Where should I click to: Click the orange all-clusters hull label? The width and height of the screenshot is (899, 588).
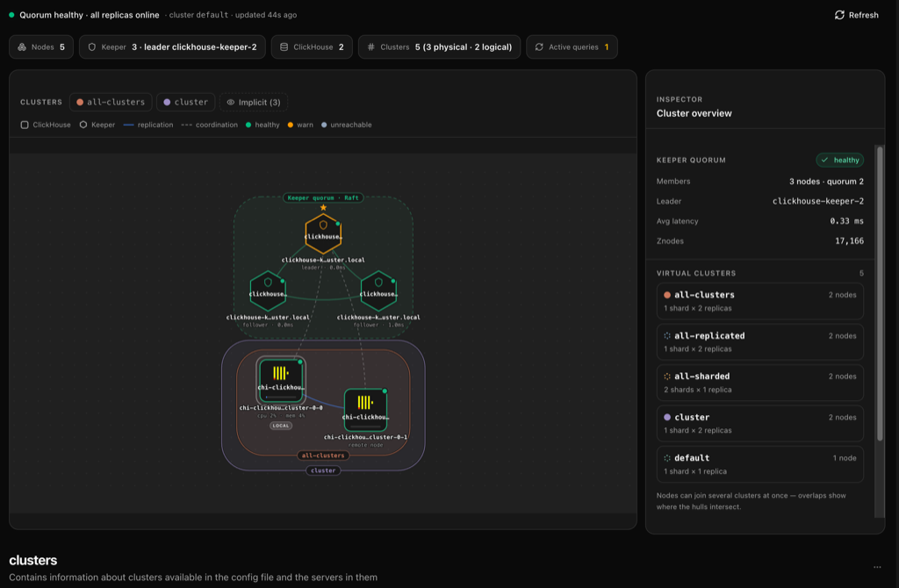click(x=323, y=455)
